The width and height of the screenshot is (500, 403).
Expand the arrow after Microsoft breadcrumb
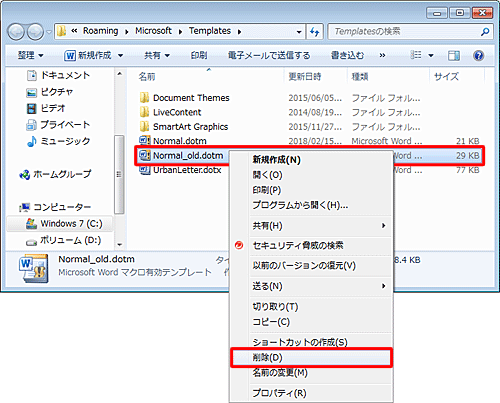click(180, 32)
